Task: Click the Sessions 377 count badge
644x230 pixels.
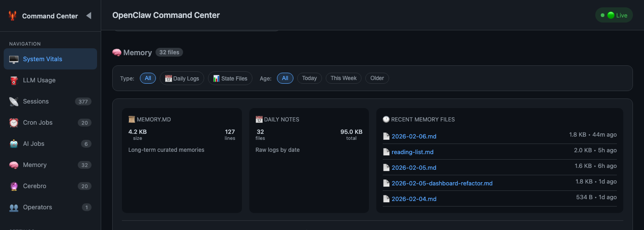Action: 83,102
